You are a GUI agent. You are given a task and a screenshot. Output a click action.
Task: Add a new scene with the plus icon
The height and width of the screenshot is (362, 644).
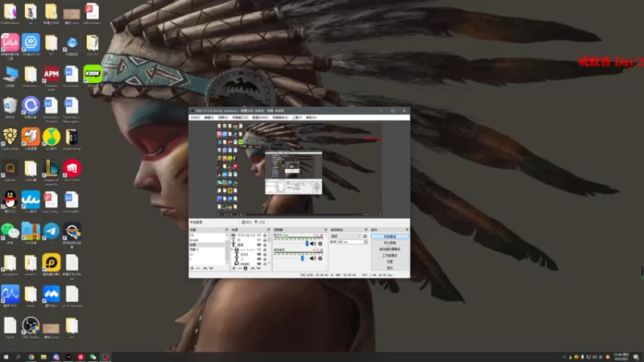[192, 268]
